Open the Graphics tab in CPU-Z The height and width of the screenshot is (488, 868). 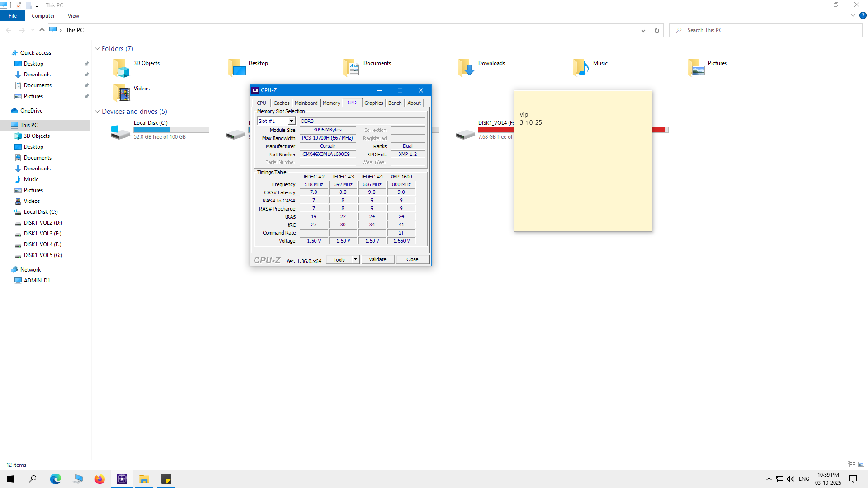click(x=373, y=103)
